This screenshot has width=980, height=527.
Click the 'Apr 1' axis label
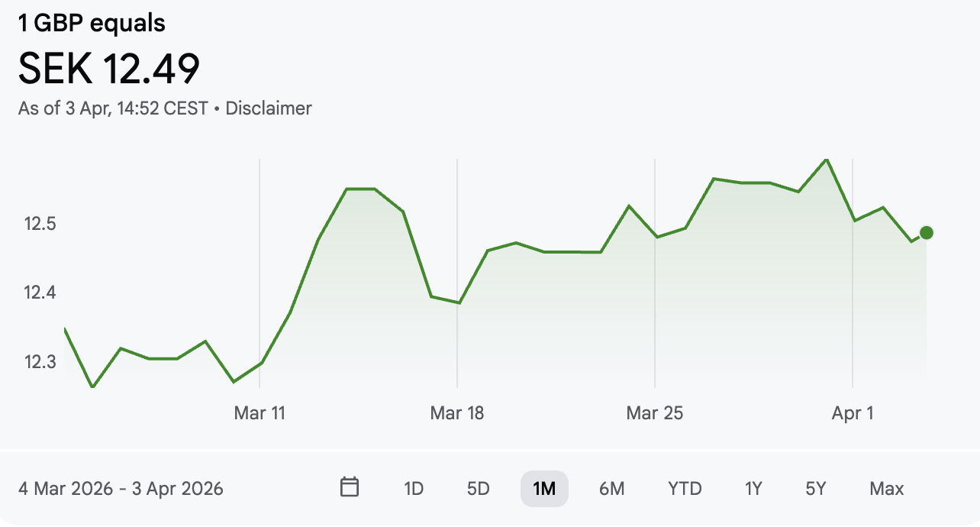point(853,413)
